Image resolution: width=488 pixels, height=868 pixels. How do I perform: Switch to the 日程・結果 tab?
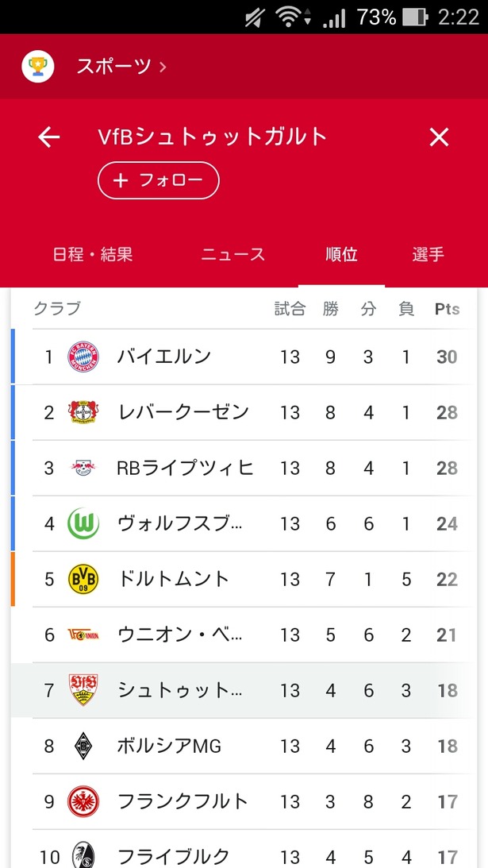coord(92,255)
